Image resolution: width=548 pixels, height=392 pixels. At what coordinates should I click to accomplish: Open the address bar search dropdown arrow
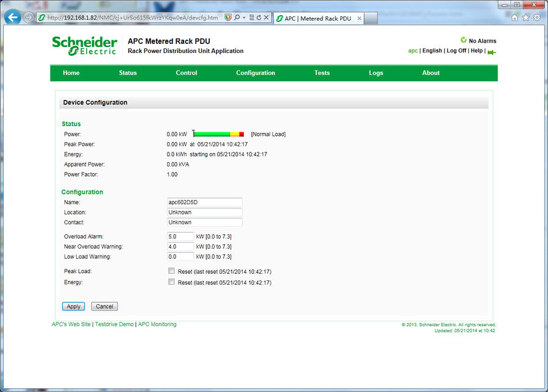[244, 18]
